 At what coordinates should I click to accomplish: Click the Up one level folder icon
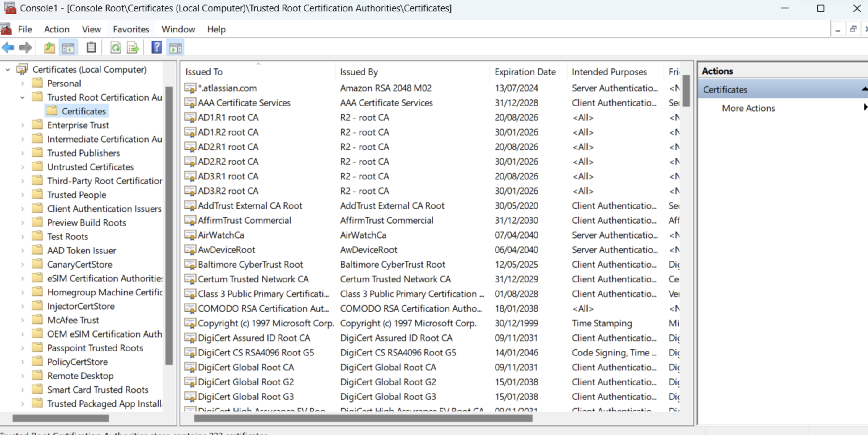49,48
